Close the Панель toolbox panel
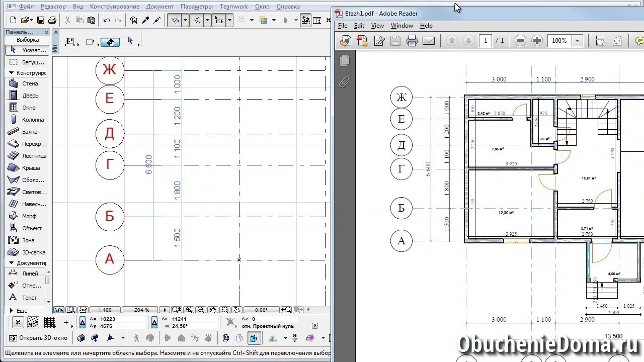The image size is (644, 362). coord(46,32)
